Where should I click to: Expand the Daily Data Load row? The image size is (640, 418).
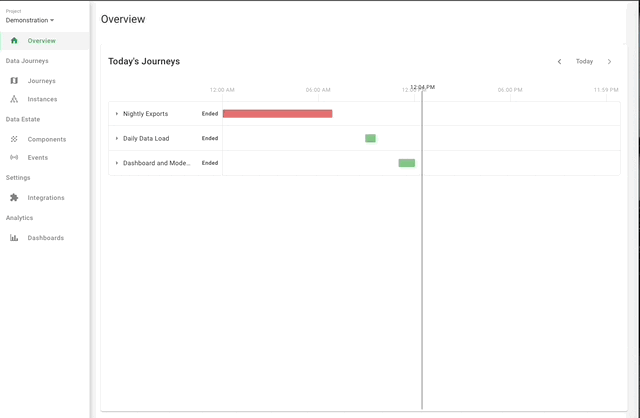point(116,138)
